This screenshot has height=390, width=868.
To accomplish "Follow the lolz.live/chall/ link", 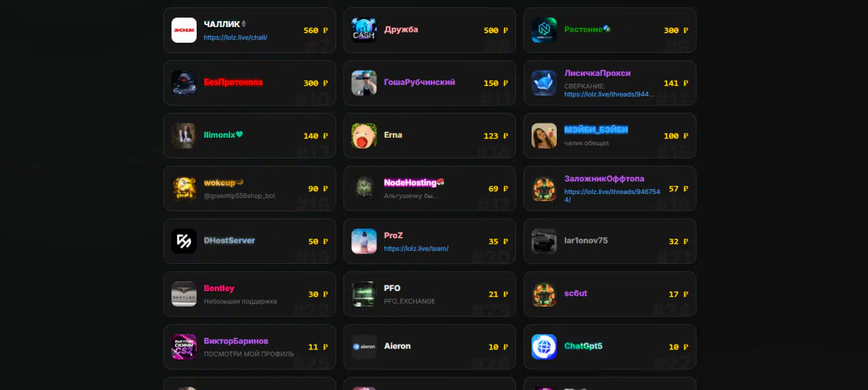I will (235, 37).
